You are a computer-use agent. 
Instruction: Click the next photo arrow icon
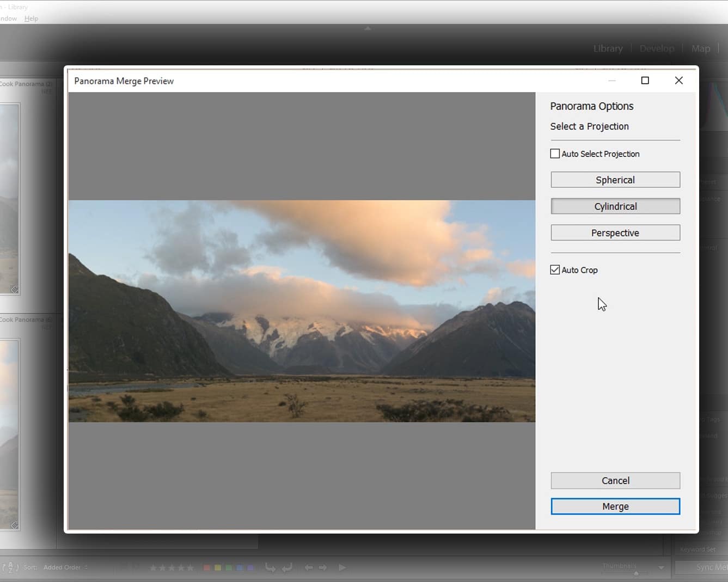323,567
